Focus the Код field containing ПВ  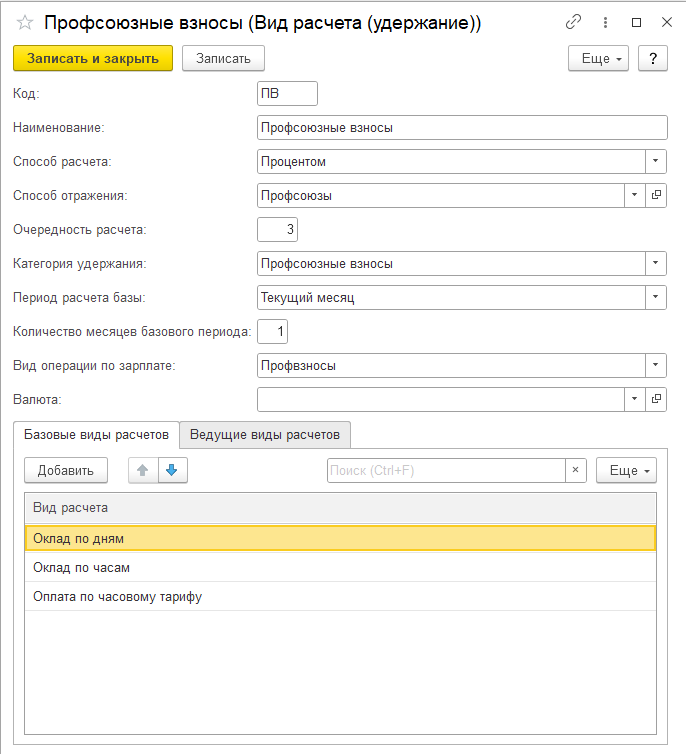tap(287, 93)
